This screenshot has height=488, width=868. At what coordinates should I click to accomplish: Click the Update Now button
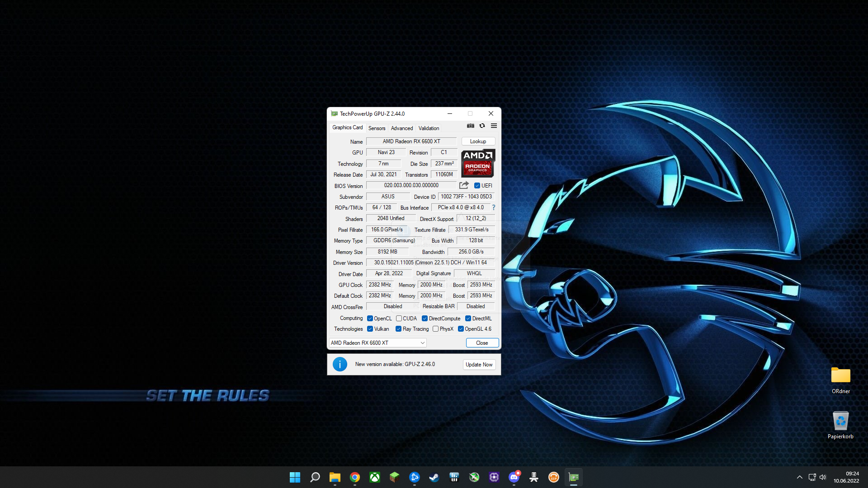(x=479, y=365)
